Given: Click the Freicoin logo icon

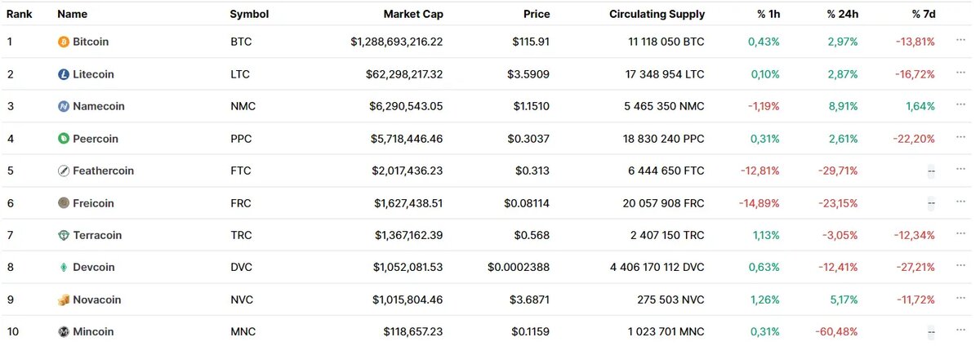Looking at the screenshot, I should tap(64, 203).
